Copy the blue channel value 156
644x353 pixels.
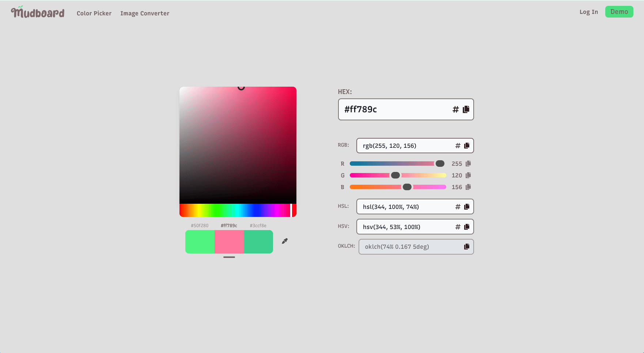(468, 187)
